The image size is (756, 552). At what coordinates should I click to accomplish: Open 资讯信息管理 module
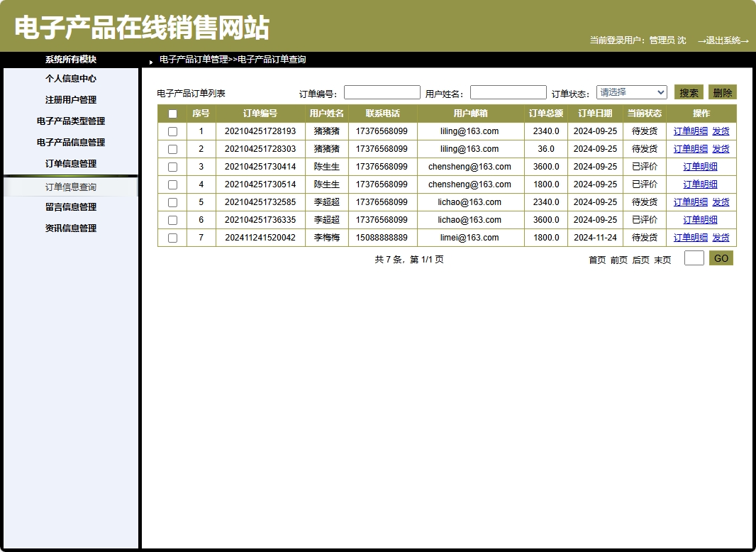point(71,228)
